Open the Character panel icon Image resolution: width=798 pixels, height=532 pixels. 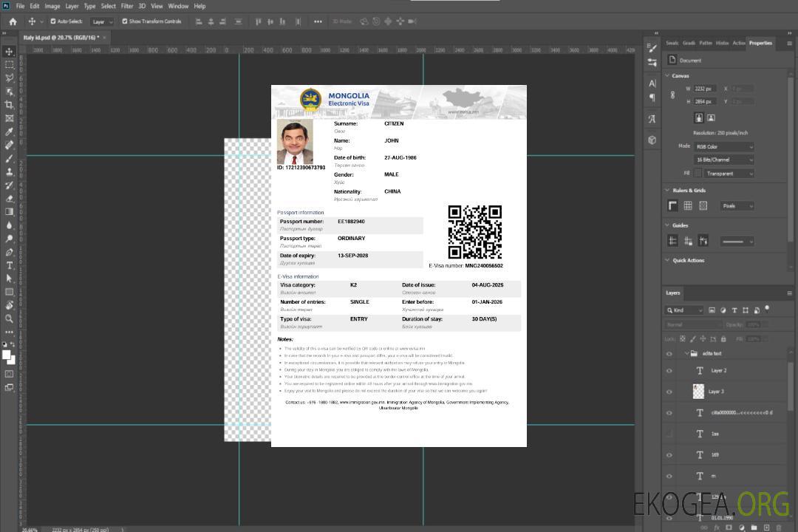tap(652, 83)
